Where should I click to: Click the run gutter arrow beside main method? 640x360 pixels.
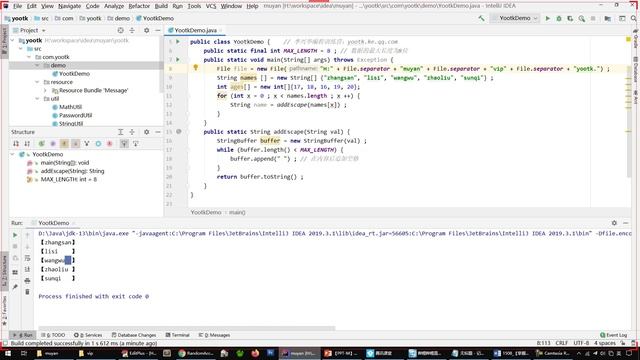[x=178, y=60]
